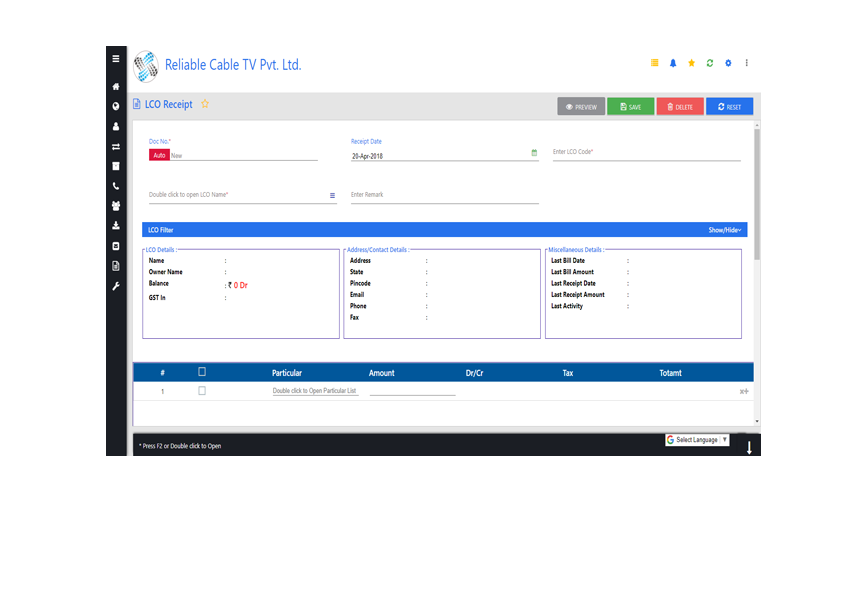The height and width of the screenshot is (600, 862).
Task: Go to Home via the sidebar house icon
Action: click(115, 86)
